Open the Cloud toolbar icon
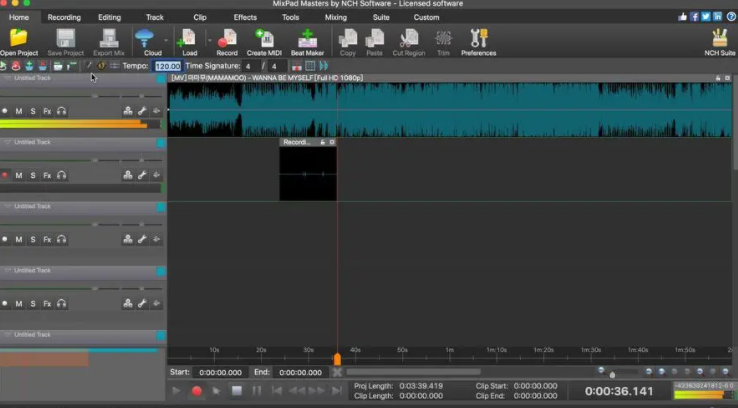The image size is (738, 408). point(144,38)
